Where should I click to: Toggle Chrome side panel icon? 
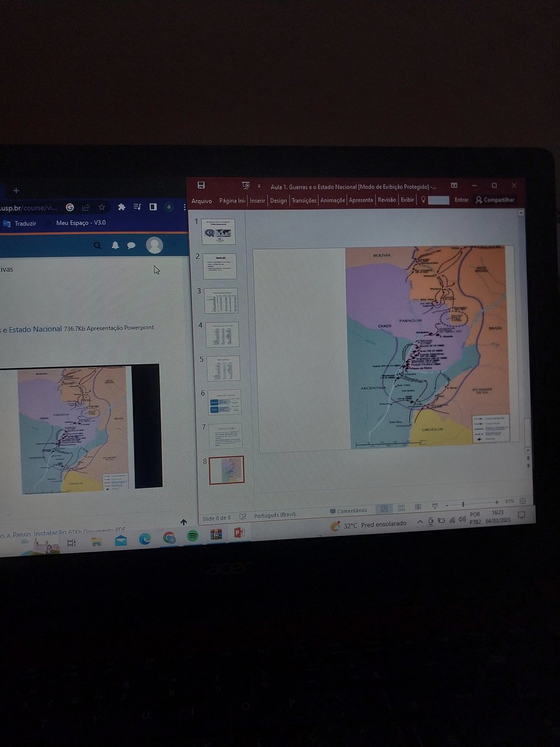coord(152,207)
